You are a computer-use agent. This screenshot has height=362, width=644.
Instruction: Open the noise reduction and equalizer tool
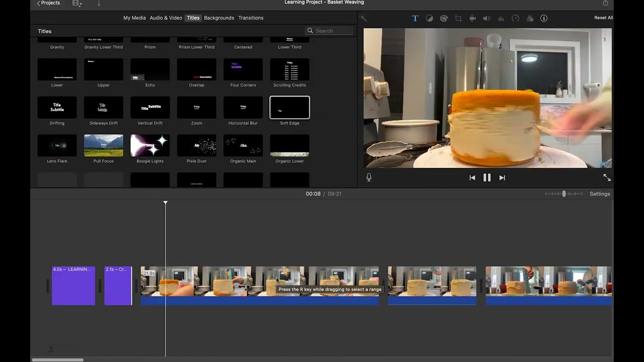tap(501, 18)
